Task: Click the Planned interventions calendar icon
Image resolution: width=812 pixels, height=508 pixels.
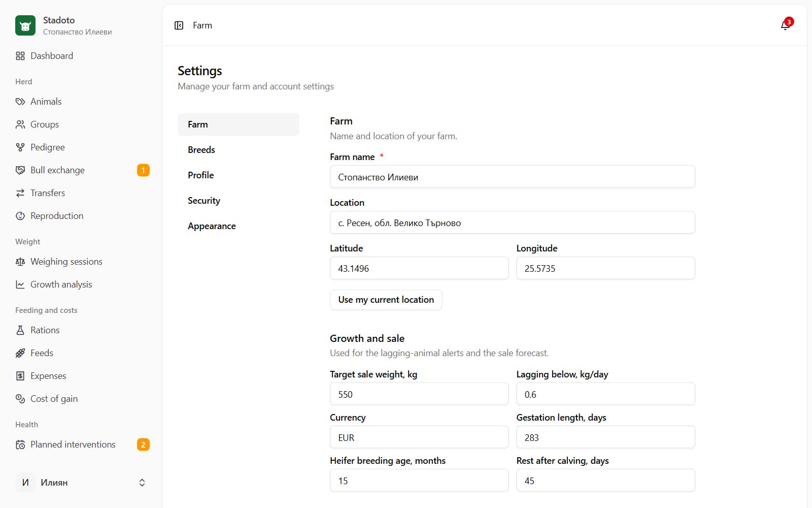Action: 20,444
